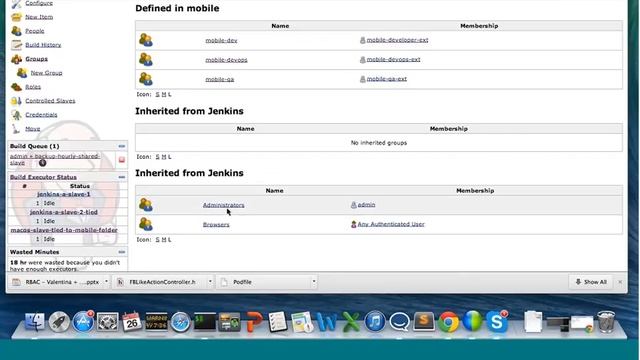Click the People sidebar link text
Viewport: 640px width, 360px height.
[35, 31]
